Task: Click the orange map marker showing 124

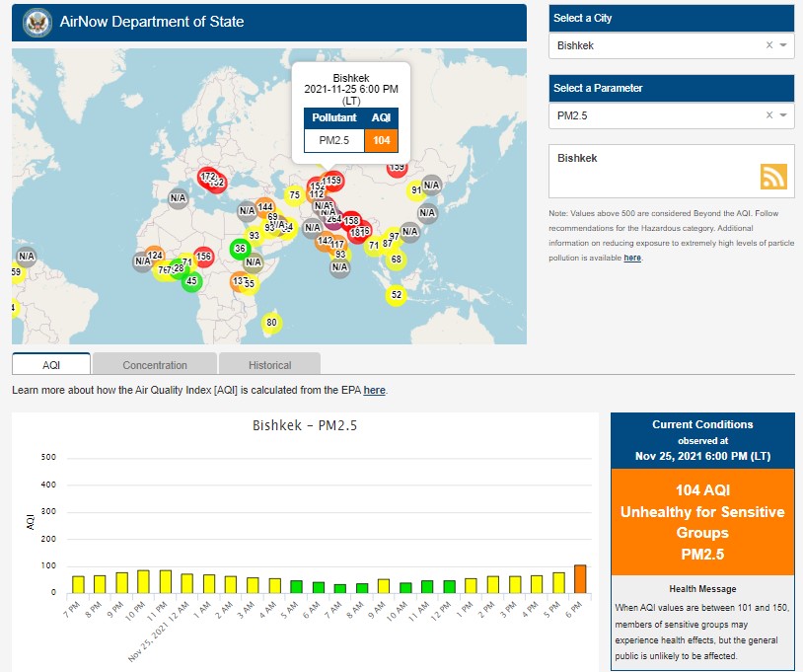Action: 154,257
